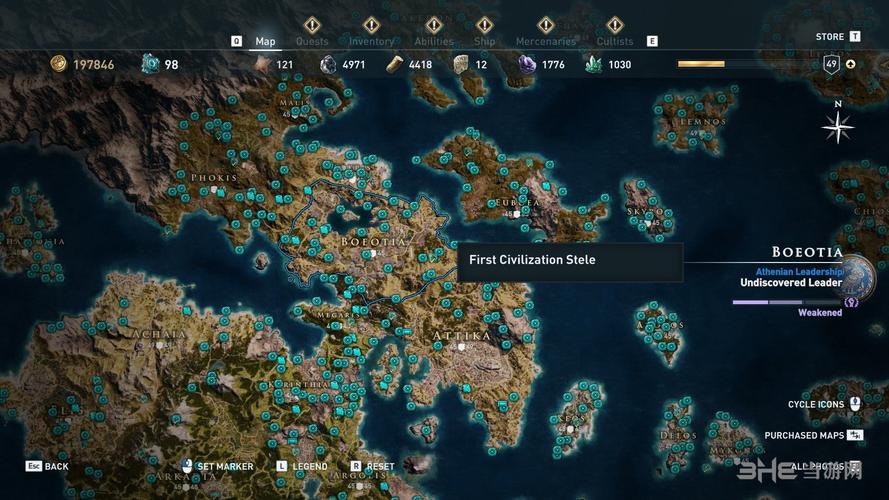
Task: Switch to the Cultists tab
Action: click(615, 41)
